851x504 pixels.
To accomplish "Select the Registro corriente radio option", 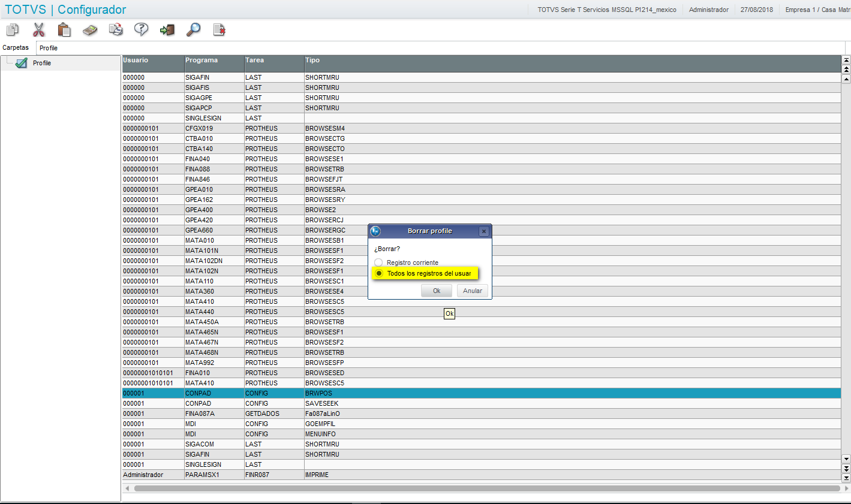I will pos(378,262).
